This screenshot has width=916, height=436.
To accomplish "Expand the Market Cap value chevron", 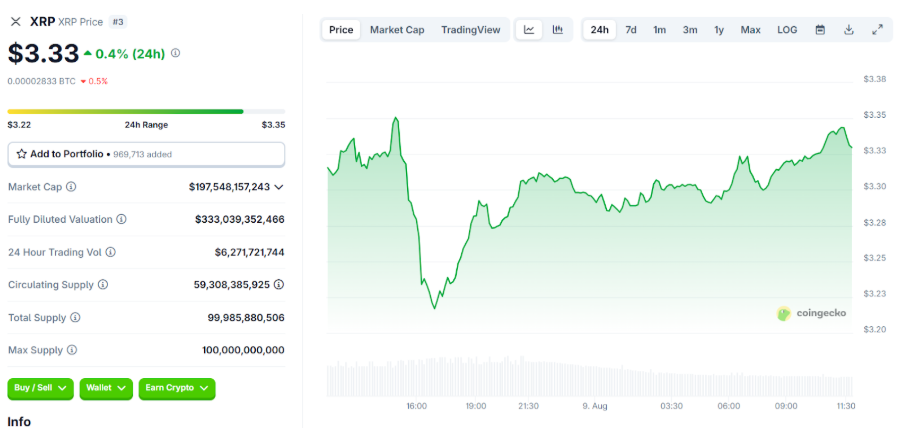I will tap(279, 187).
